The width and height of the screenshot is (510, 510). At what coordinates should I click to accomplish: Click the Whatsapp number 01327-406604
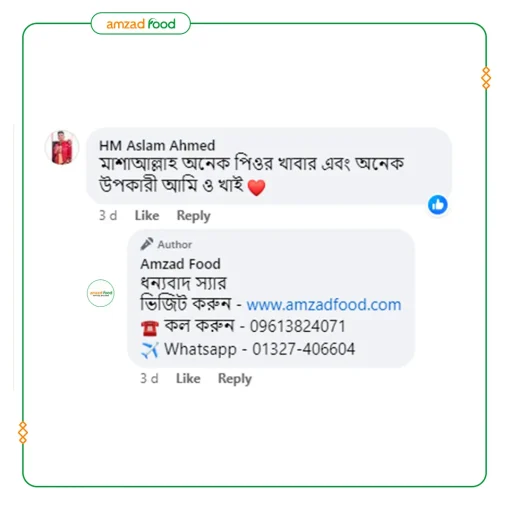(303, 349)
